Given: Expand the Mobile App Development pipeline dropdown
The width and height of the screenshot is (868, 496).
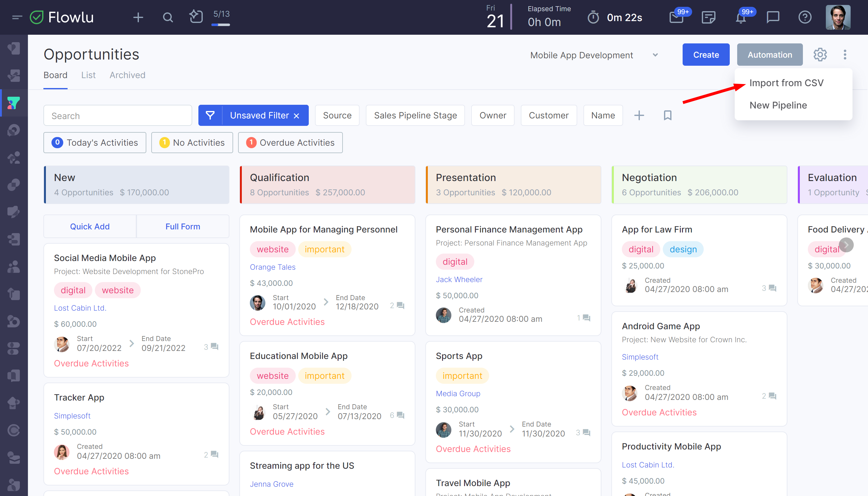Looking at the screenshot, I should click(594, 55).
